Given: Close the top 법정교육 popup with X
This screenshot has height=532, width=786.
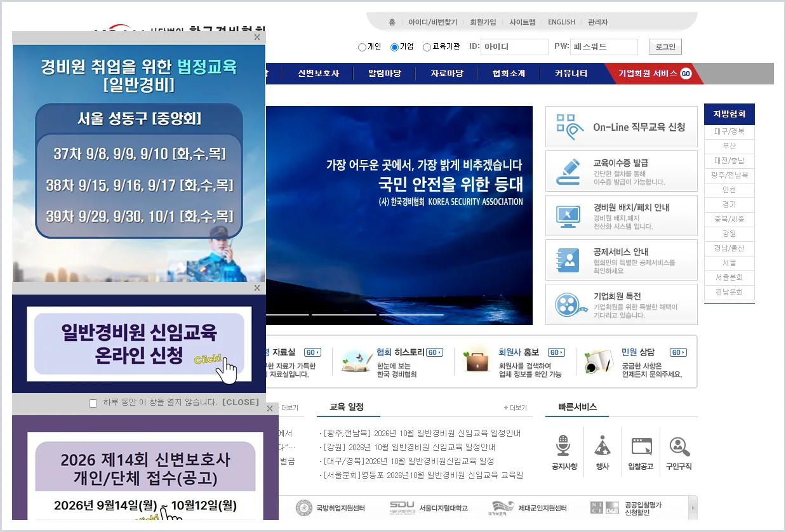Looking at the screenshot, I should point(257,37).
